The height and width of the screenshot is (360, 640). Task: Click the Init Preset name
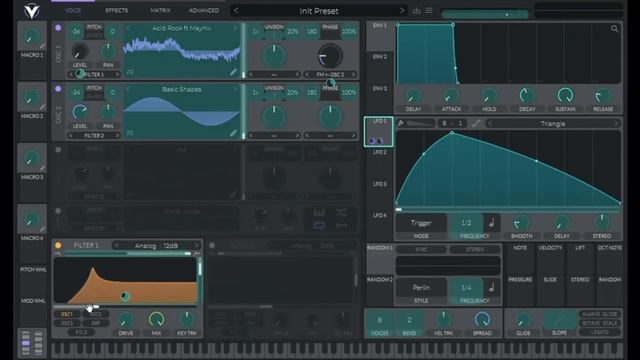(x=319, y=11)
